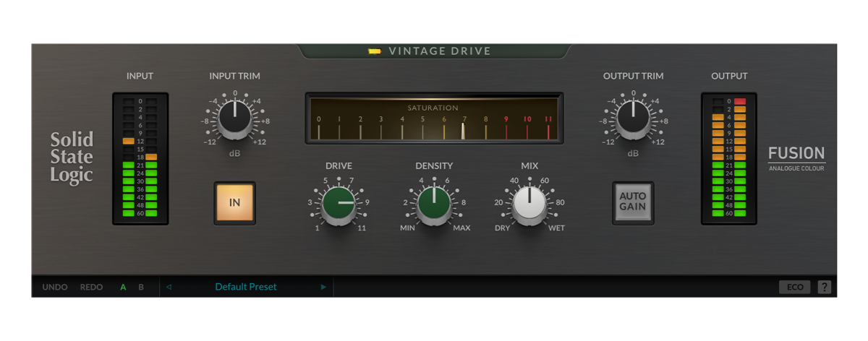Click the Solid State Logic logo

(71, 157)
